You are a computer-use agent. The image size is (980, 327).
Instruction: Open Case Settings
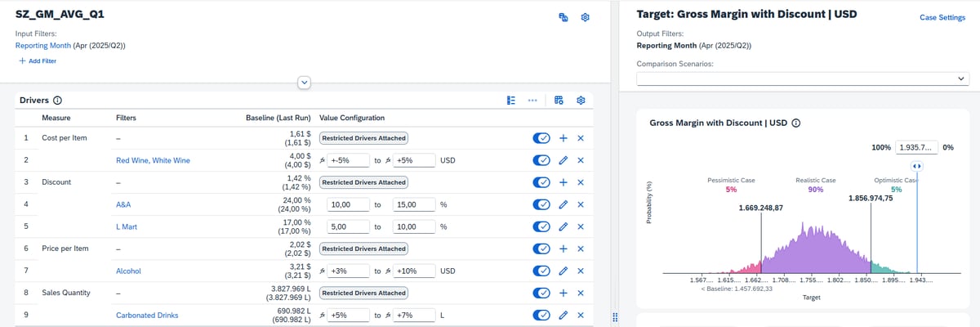942,17
